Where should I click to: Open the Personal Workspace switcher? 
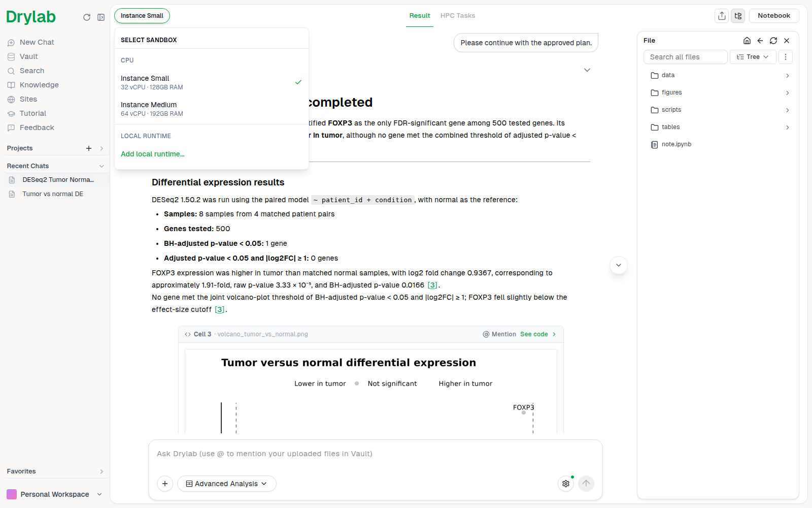coord(55,494)
